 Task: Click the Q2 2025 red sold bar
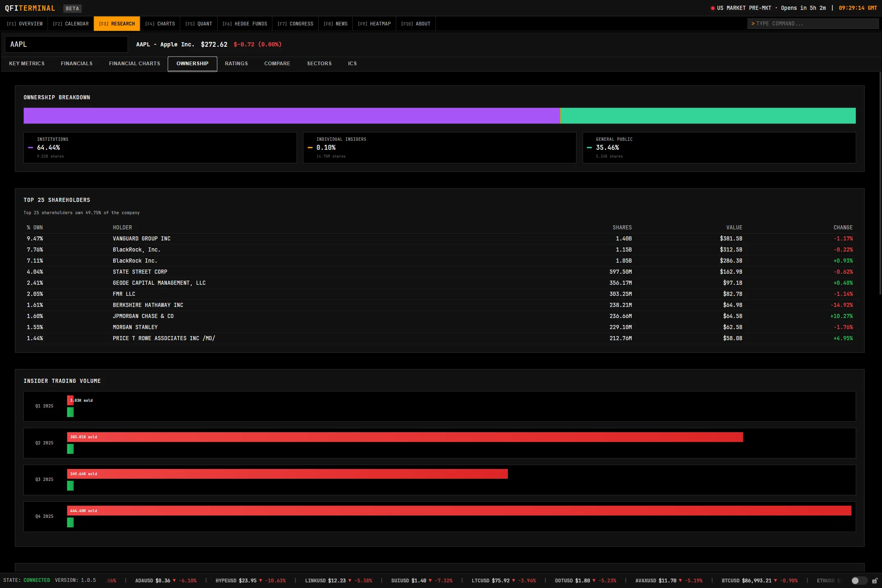(405, 437)
